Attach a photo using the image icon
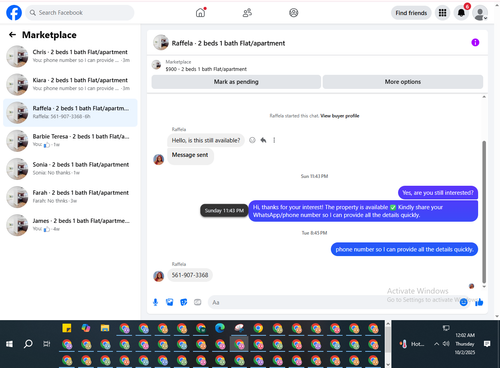This screenshot has height=368, width=500. 170,302
